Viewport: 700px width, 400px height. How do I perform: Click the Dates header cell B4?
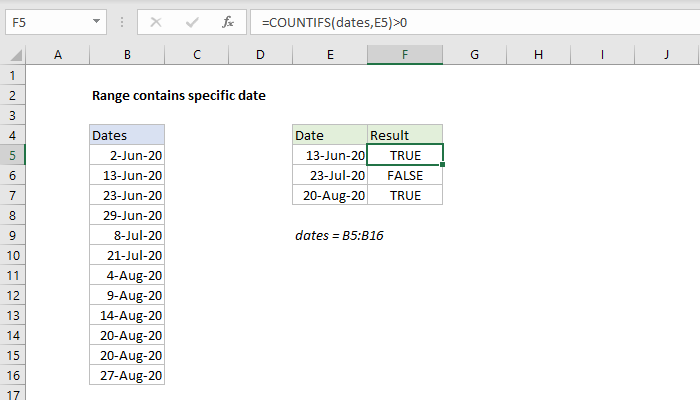pyautogui.click(x=127, y=135)
